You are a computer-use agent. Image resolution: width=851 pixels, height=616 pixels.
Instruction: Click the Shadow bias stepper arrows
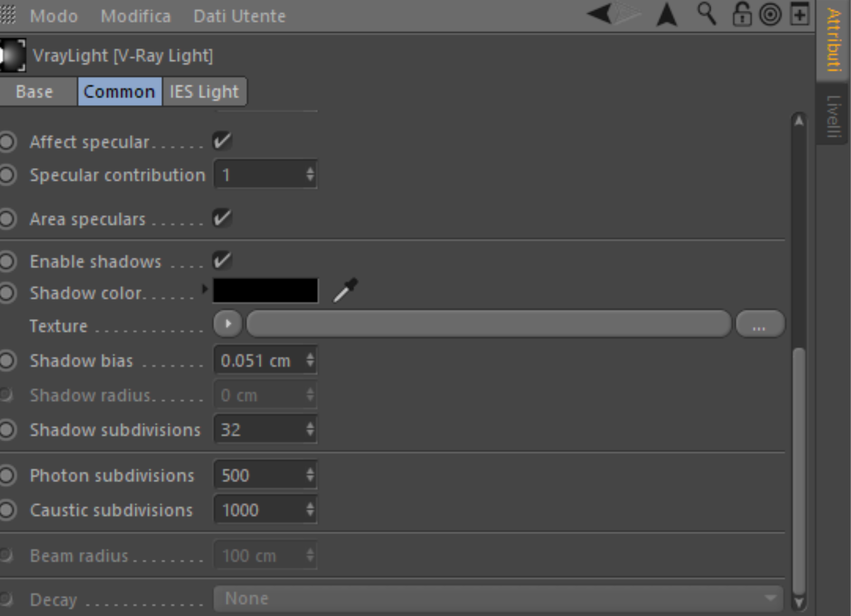point(310,361)
